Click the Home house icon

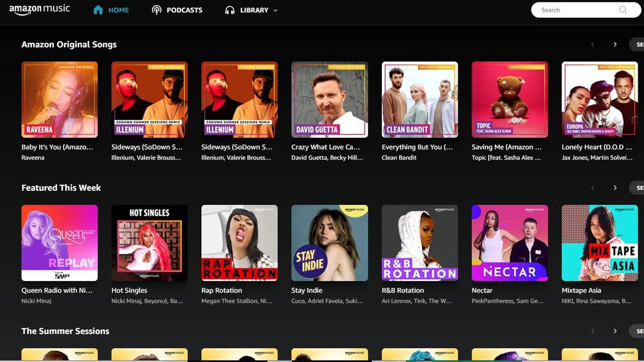97,10
